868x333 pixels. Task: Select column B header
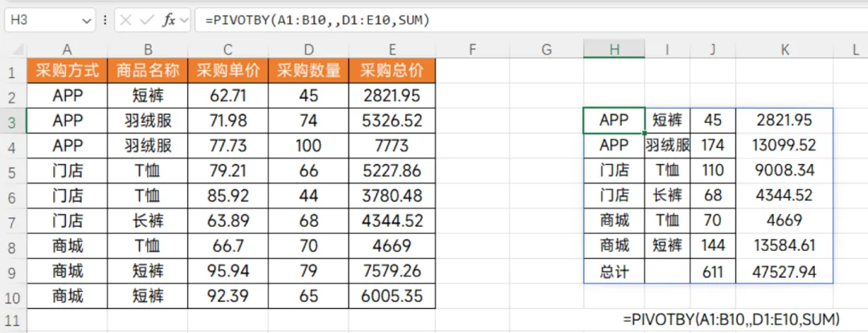point(148,50)
